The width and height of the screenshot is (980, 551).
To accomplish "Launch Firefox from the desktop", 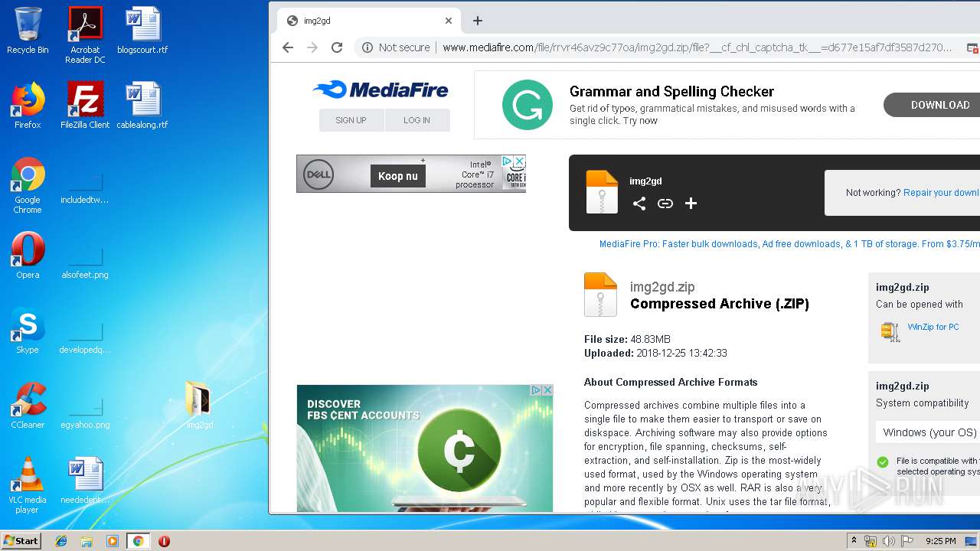I will tap(28, 106).
